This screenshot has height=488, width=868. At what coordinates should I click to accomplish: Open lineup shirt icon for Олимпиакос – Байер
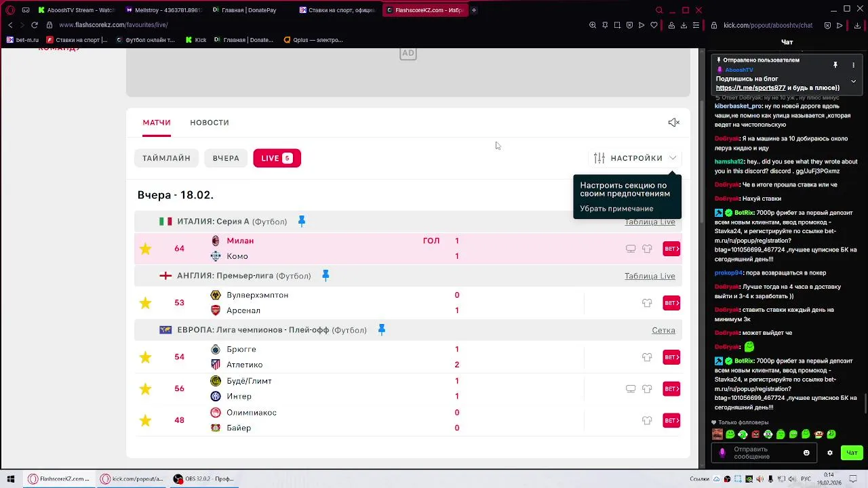[x=647, y=421]
